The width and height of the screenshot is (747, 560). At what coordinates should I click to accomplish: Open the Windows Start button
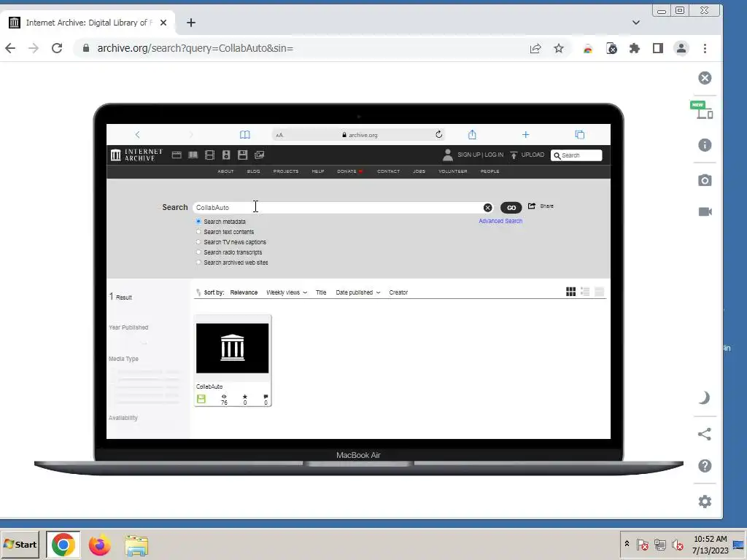point(20,544)
